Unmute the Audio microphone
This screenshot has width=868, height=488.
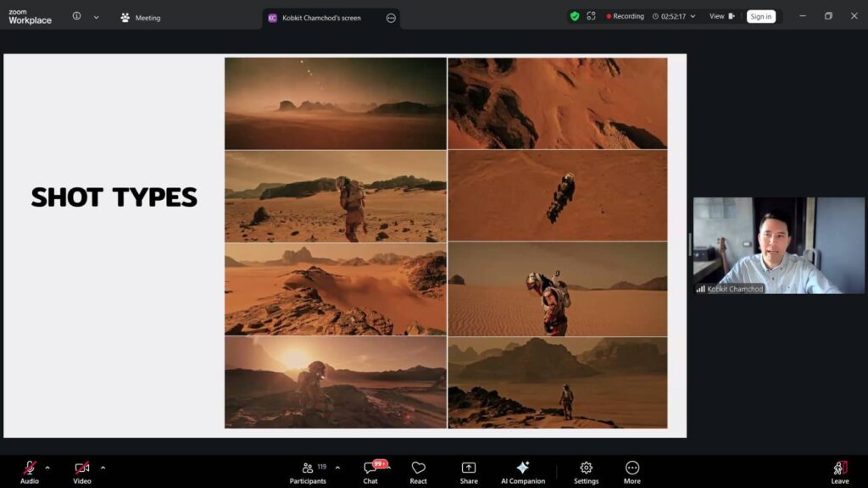pyautogui.click(x=30, y=473)
